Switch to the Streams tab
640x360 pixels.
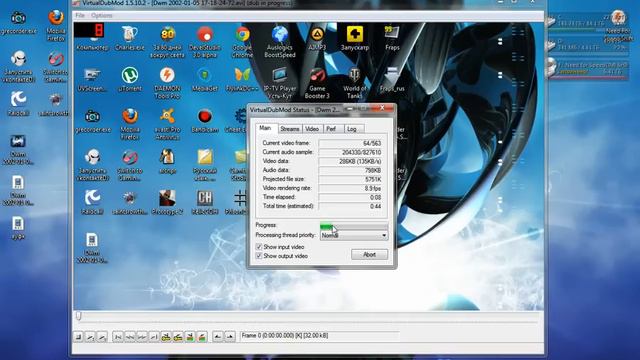click(x=290, y=129)
